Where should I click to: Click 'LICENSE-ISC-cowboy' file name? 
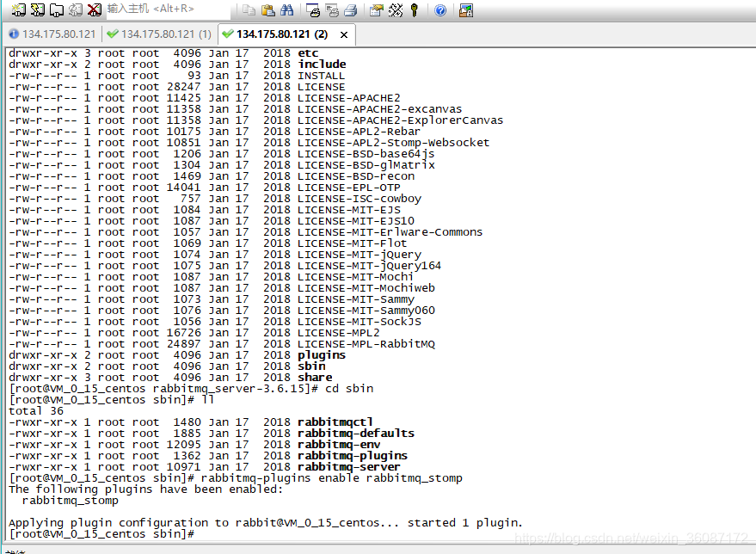tap(360, 199)
